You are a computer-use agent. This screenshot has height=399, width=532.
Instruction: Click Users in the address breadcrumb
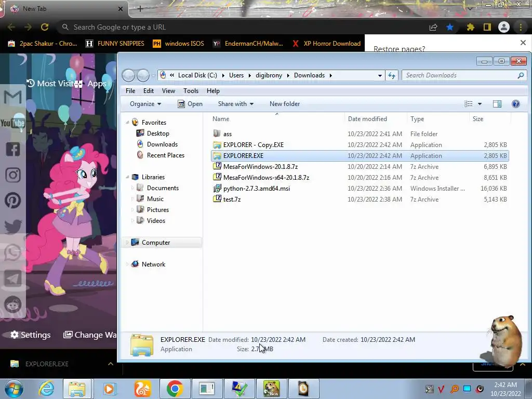point(236,75)
